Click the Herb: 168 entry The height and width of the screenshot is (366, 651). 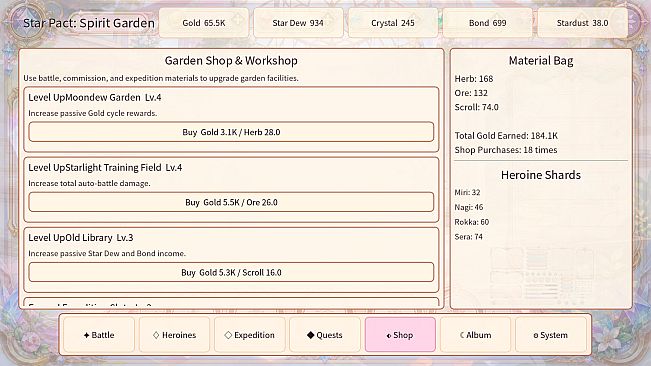click(x=474, y=79)
